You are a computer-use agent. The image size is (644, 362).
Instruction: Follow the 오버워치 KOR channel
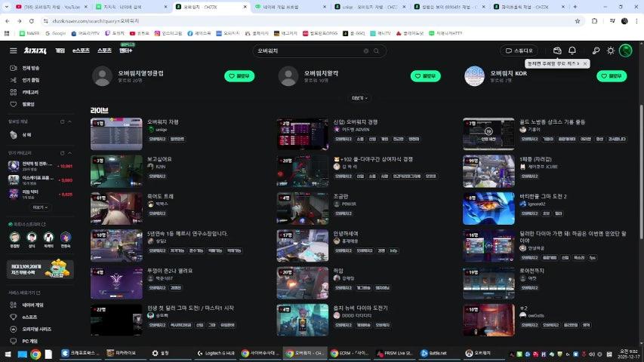[612, 76]
